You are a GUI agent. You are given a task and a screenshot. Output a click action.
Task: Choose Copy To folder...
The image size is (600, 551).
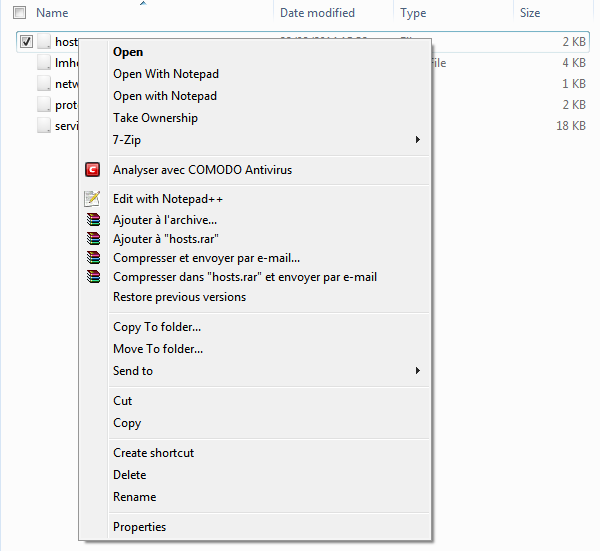(x=157, y=327)
